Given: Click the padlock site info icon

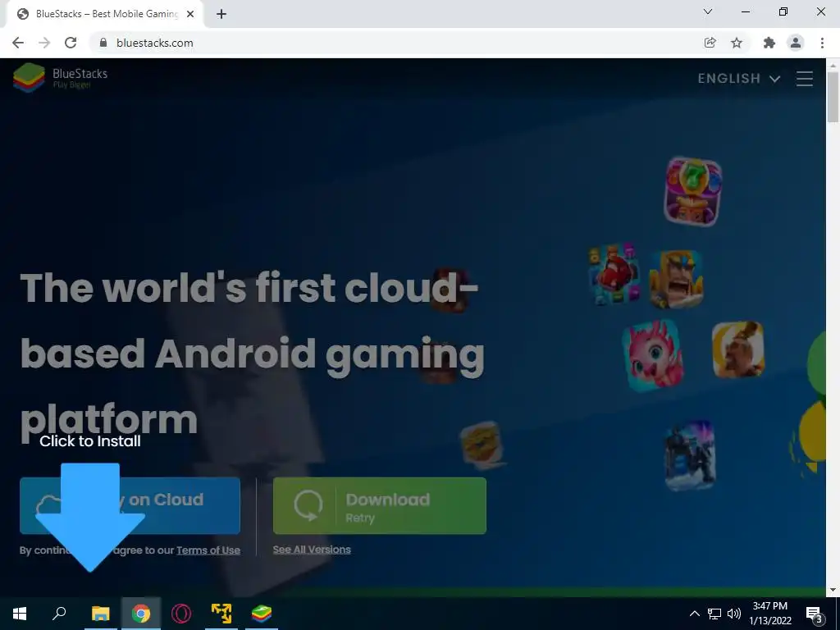Looking at the screenshot, I should click(x=103, y=43).
